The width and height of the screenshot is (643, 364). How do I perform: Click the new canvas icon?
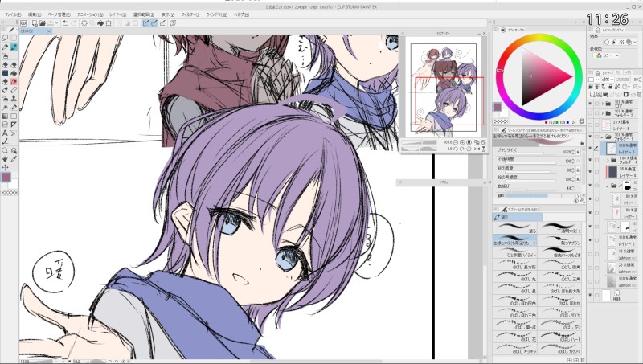coord(35,23)
